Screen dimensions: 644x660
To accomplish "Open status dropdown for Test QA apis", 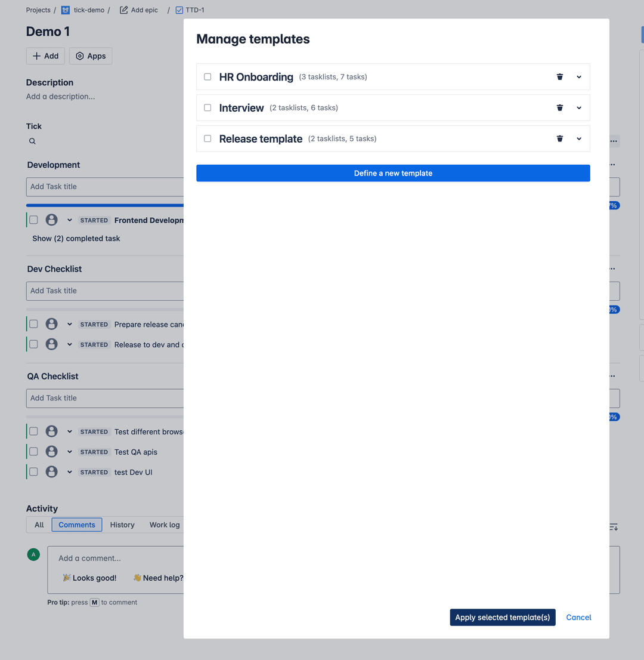I will coord(70,452).
